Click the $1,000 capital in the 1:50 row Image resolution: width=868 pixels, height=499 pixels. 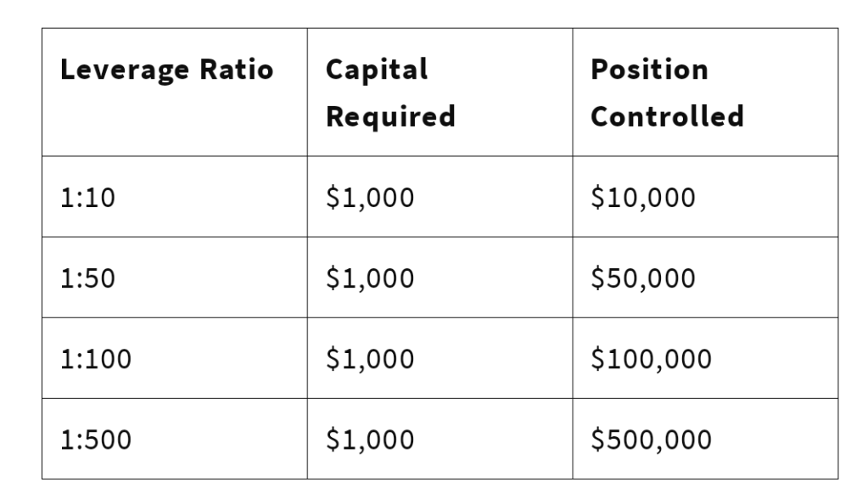tap(369, 278)
